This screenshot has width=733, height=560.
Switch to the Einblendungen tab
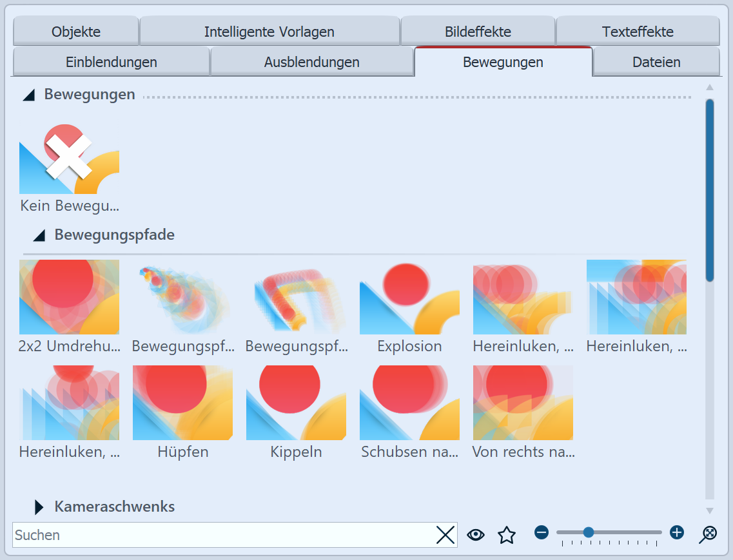pos(111,62)
